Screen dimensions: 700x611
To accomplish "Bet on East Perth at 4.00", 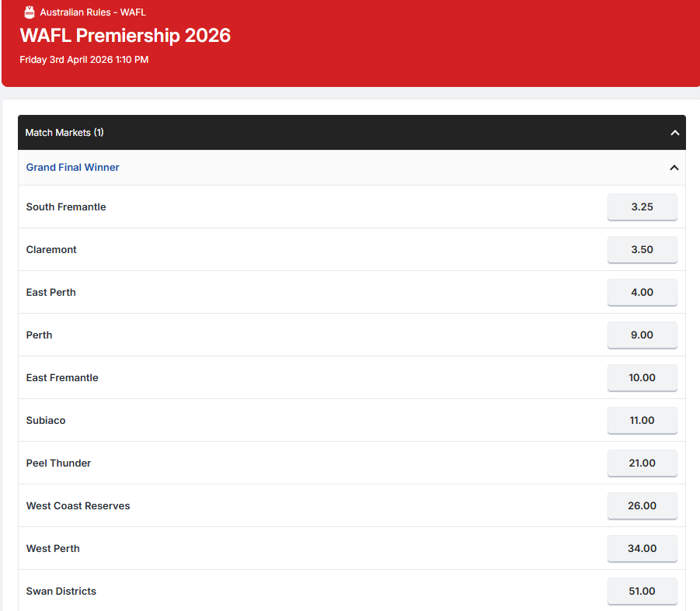I will click(x=642, y=293).
